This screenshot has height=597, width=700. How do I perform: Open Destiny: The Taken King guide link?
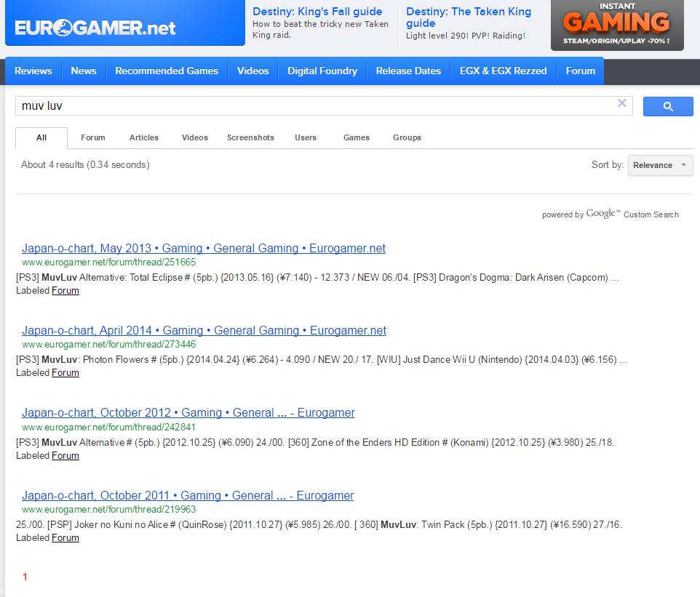coord(469,17)
